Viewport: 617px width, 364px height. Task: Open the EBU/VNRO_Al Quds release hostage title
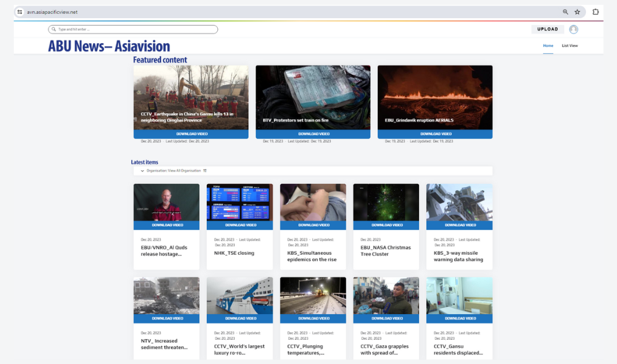tap(164, 251)
